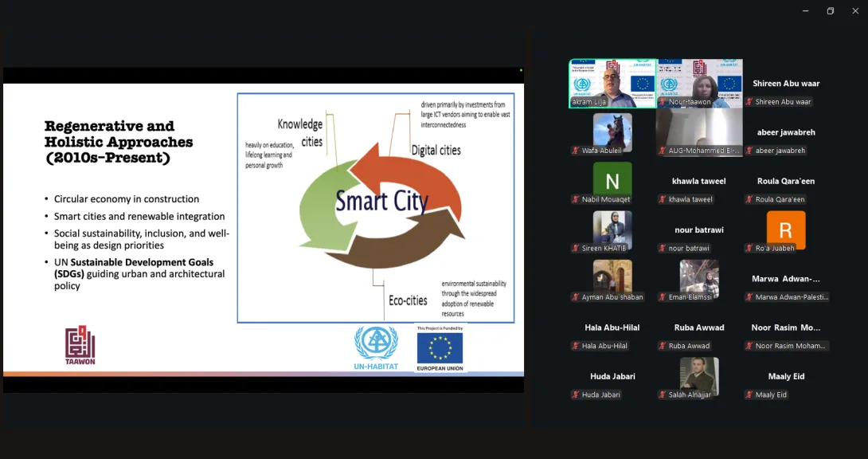The image size is (868, 459).
Task: Click large 'nour batrawi' tile name
Action: pos(699,229)
